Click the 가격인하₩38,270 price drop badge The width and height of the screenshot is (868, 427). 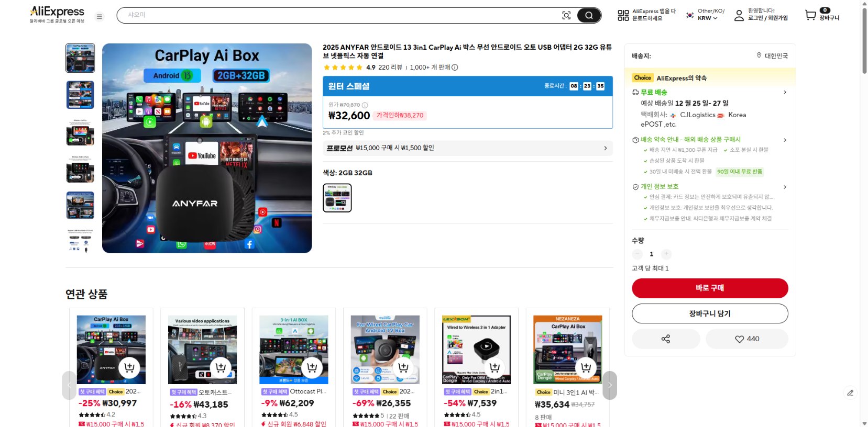(x=400, y=116)
